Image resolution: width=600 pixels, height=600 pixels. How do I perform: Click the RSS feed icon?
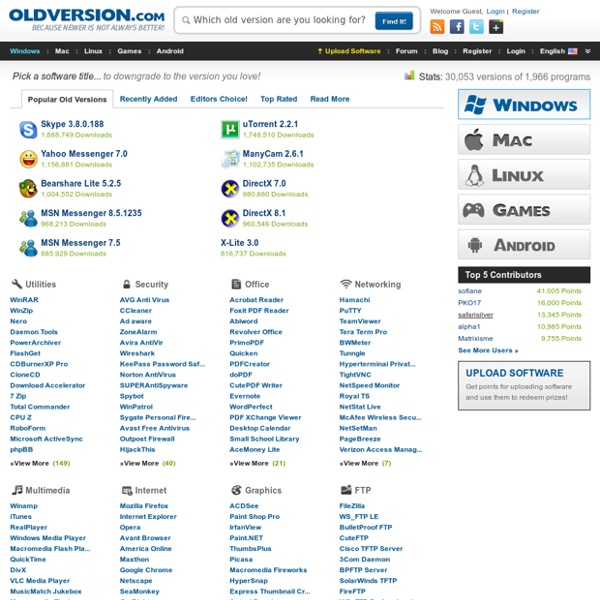(x=437, y=27)
